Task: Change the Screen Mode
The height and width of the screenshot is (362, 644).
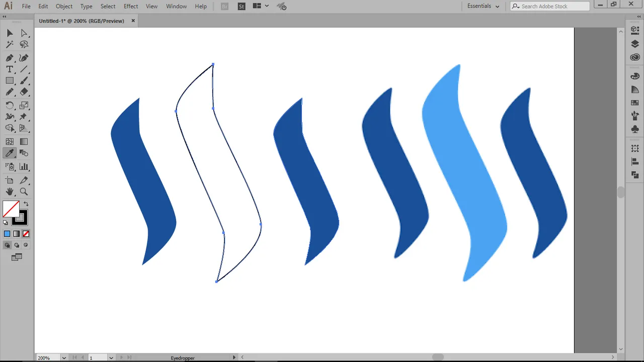Action: 17,257
